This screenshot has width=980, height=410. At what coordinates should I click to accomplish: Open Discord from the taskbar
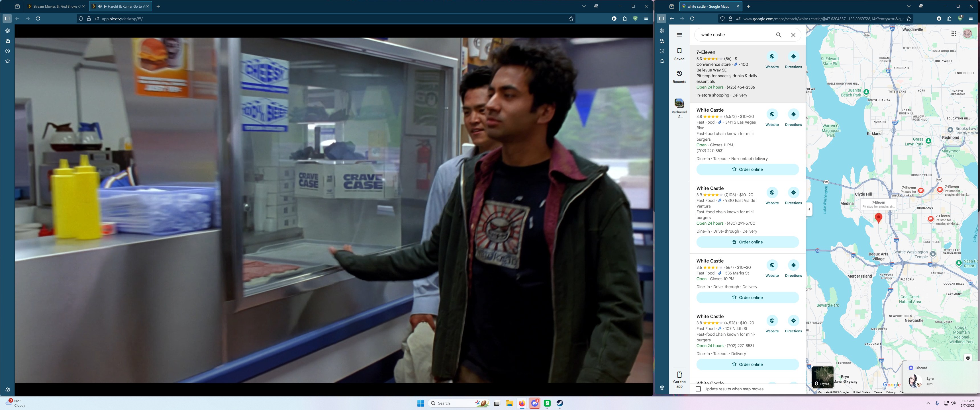coord(534,403)
